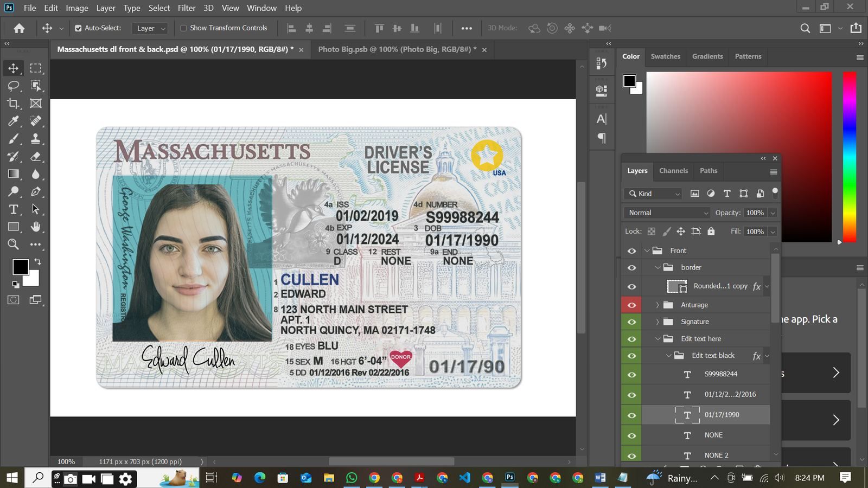Select the Rectangular Marquee tool
This screenshot has height=488, width=868.
tap(36, 68)
